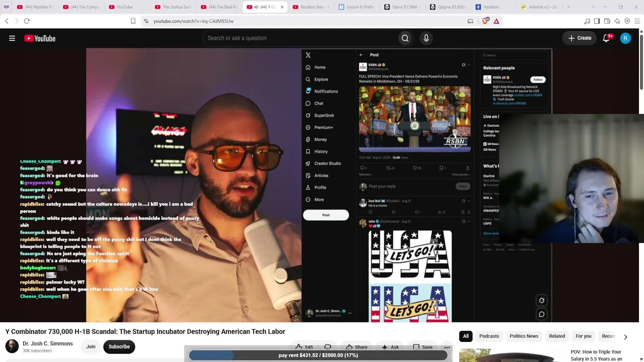Viewport: 644px width, 362px height.
Task: Open a new browser tab
Action: click(x=569, y=7)
